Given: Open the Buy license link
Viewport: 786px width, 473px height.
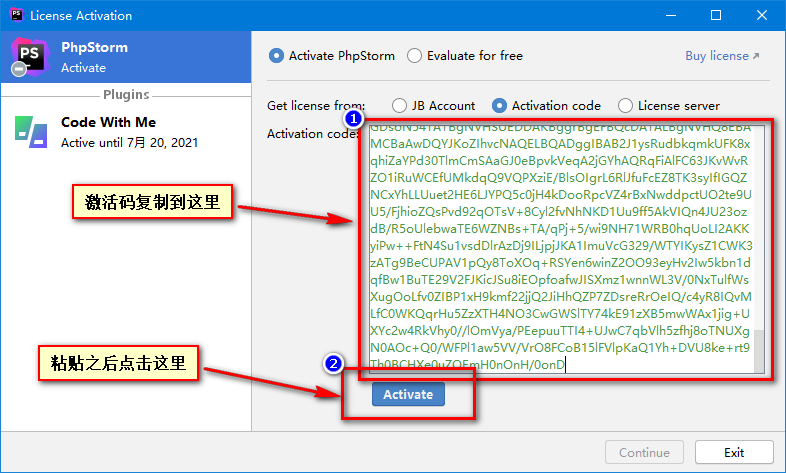Looking at the screenshot, I should [x=722, y=56].
